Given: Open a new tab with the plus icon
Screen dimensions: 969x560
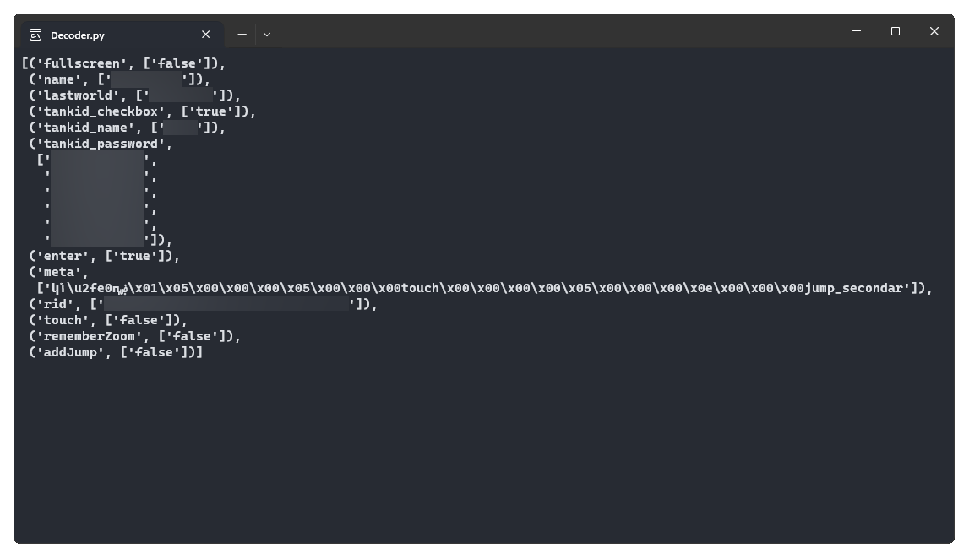Looking at the screenshot, I should (x=242, y=35).
